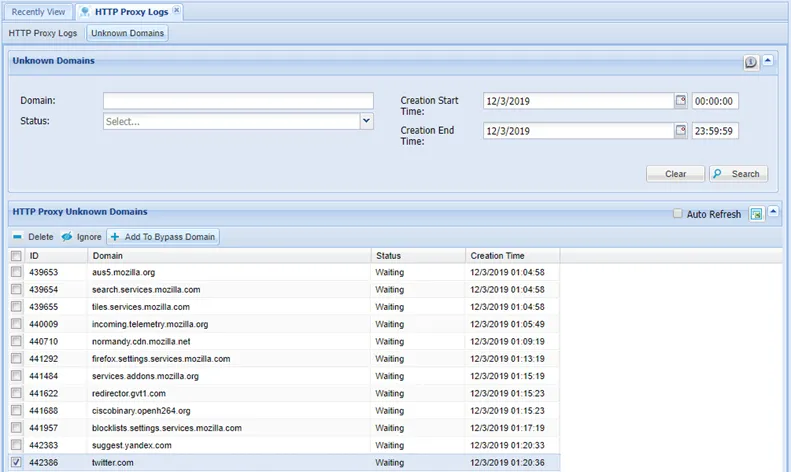Click creation time 12/3/2019 01:05:49
Viewport: 791px width, 472px height.
[x=507, y=324]
